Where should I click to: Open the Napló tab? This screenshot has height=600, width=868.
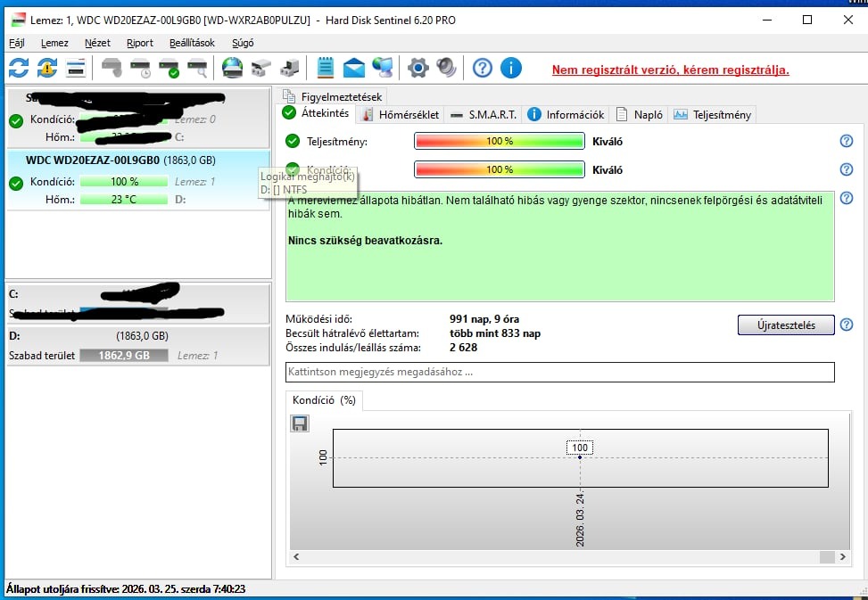click(640, 114)
